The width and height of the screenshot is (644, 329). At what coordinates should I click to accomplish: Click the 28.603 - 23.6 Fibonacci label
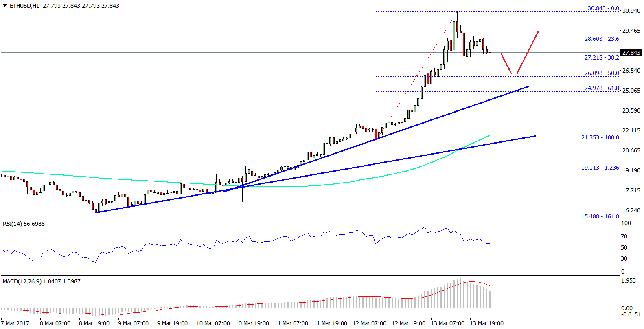click(601, 39)
